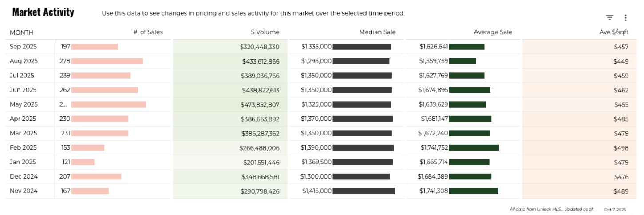The height and width of the screenshot is (215, 644).
Task: Click the Oct 7, 2025 updated date
Action: point(615,210)
